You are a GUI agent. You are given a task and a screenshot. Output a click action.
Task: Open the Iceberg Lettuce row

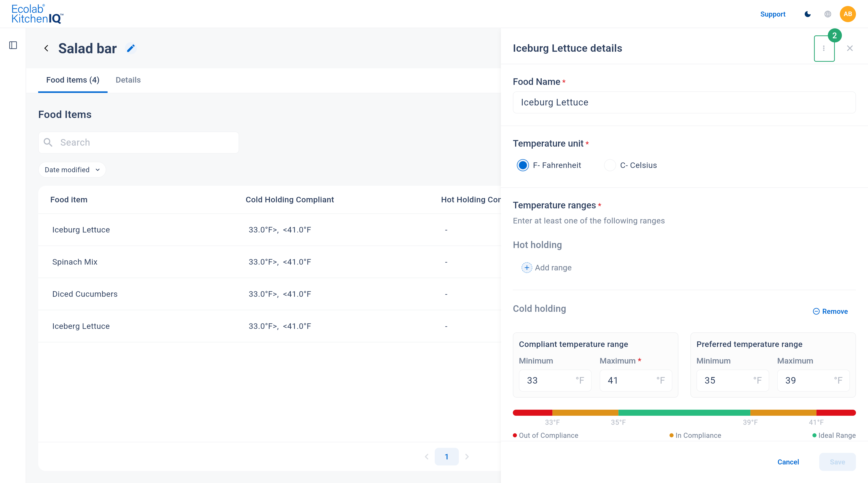[x=269, y=326]
